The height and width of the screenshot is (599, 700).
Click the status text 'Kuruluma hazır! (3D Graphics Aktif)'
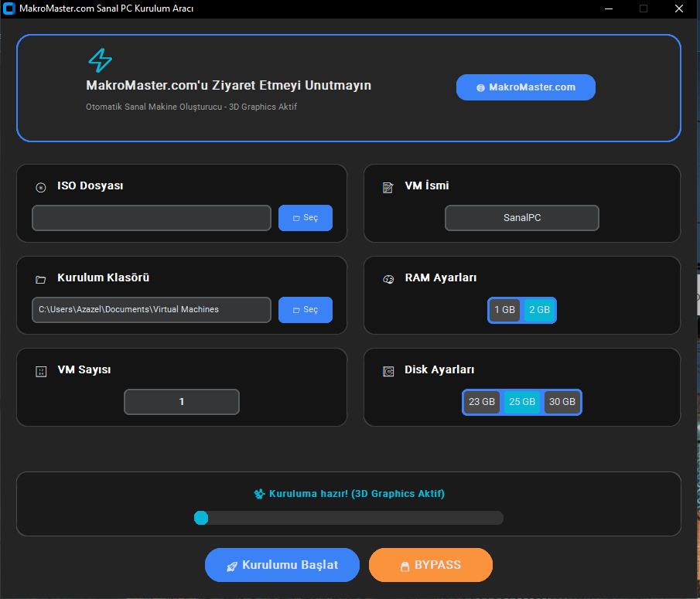pos(357,494)
